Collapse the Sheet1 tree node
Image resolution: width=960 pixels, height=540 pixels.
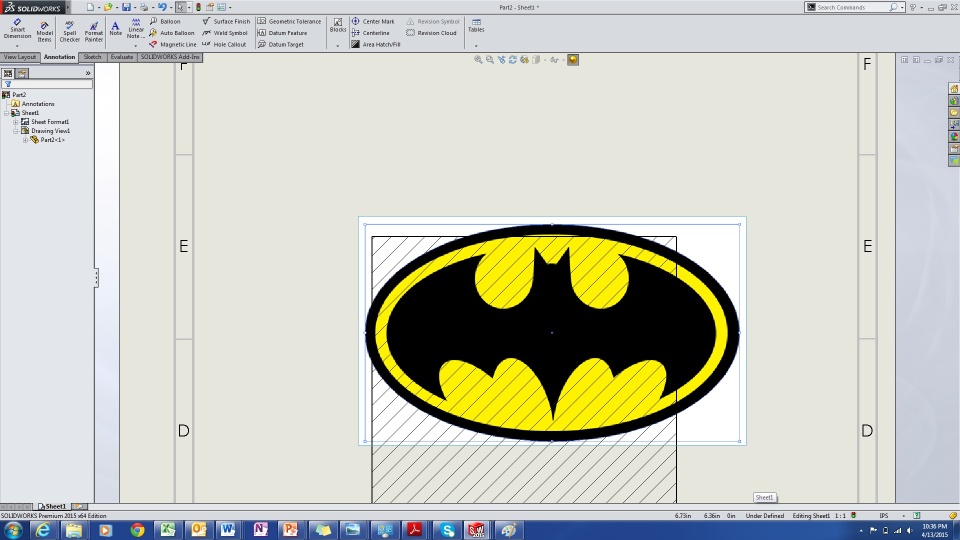pos(7,113)
